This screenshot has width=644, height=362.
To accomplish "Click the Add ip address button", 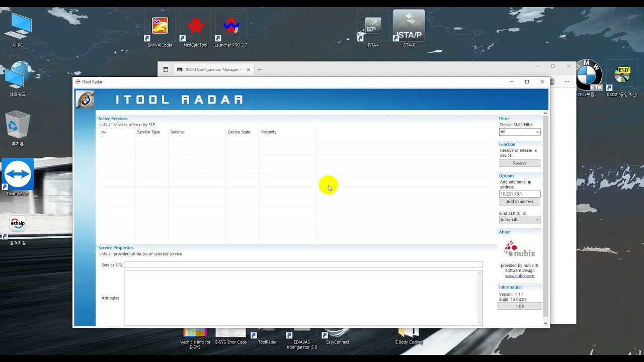I will pyautogui.click(x=520, y=202).
